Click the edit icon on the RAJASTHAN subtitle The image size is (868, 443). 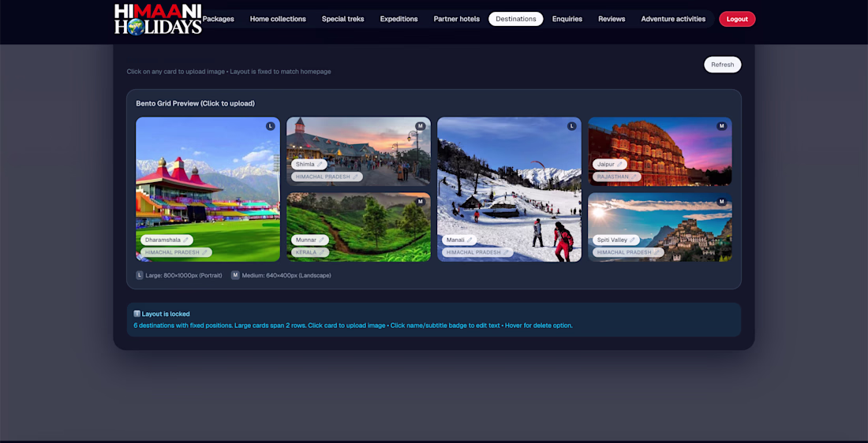point(634,177)
